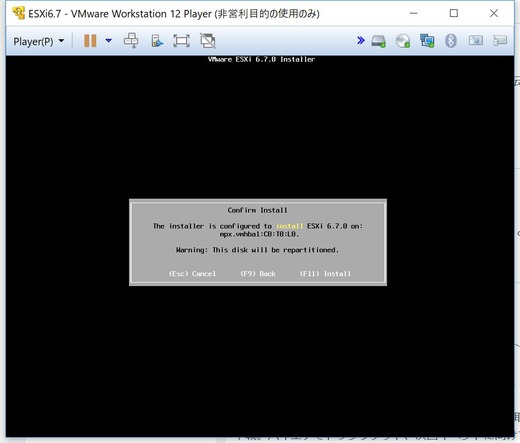The height and width of the screenshot is (443, 520).
Task: Expand the device toolbar double chevron
Action: pos(360,41)
